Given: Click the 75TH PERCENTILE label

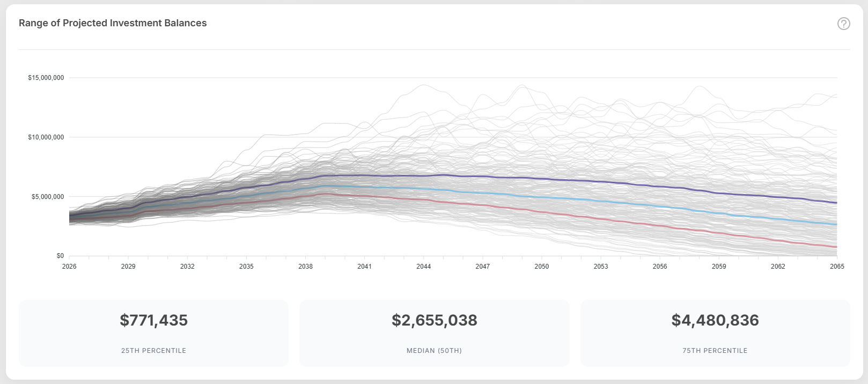Looking at the screenshot, I should [x=715, y=351].
